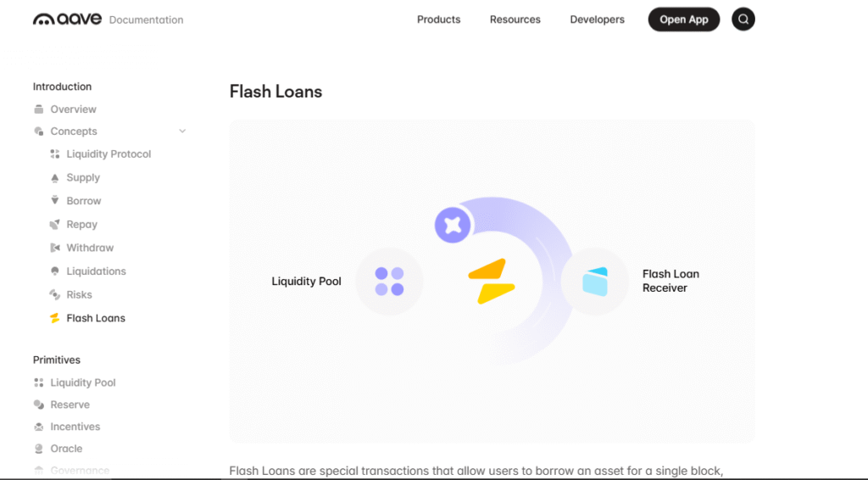Go to the Liquidity Protocol page
Image resolution: width=868 pixels, height=480 pixels.
(108, 154)
